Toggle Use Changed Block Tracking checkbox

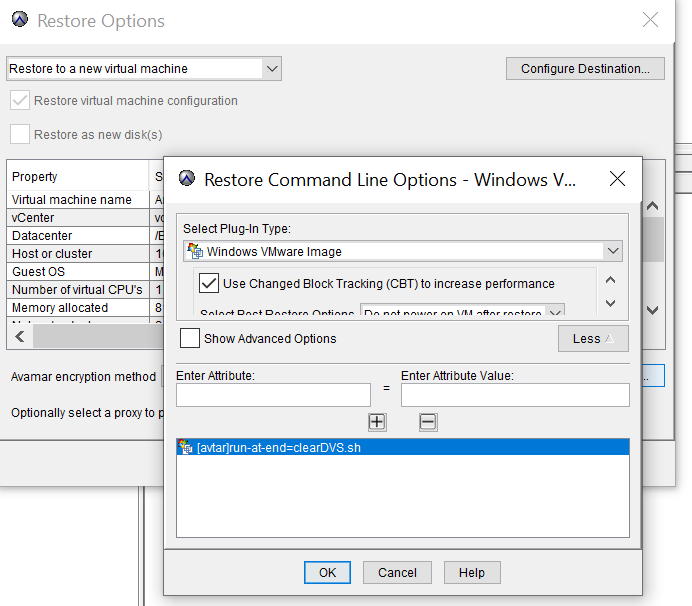point(208,283)
